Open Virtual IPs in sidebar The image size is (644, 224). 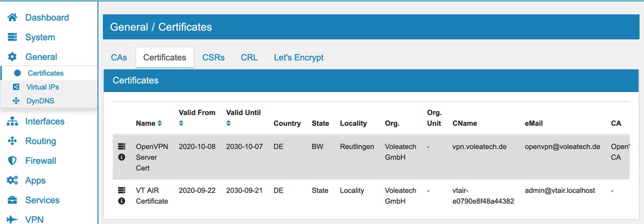coord(42,87)
